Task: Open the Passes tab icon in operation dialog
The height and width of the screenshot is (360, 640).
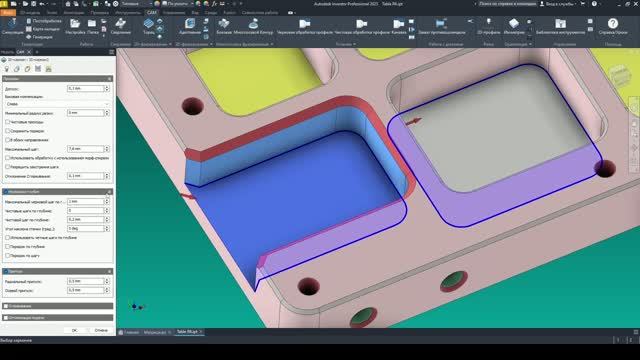Action: [38, 69]
